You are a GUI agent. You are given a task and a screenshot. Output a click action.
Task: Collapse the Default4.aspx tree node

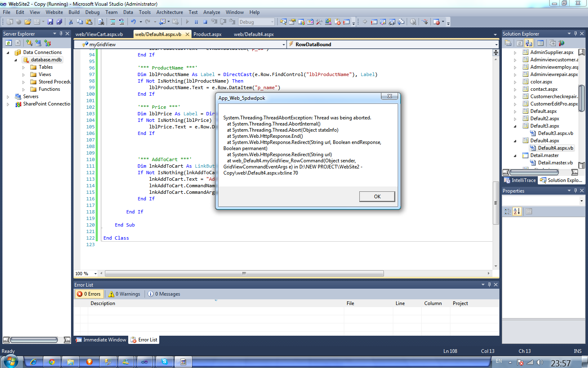pos(515,141)
